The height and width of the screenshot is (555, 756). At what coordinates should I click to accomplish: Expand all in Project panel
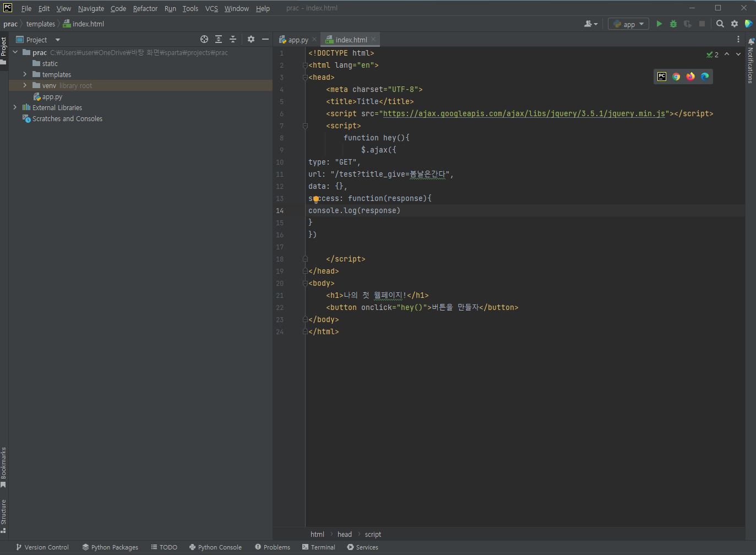pyautogui.click(x=219, y=39)
